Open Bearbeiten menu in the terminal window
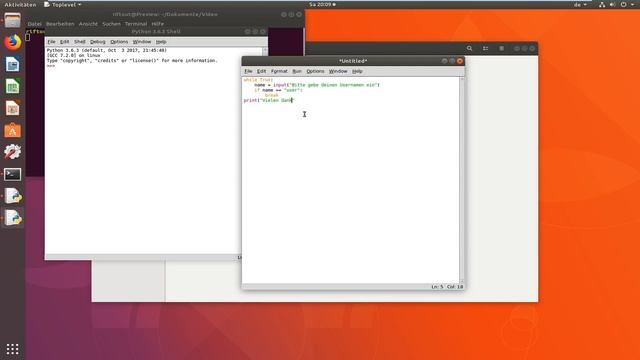The height and width of the screenshot is (360, 640). [x=60, y=24]
